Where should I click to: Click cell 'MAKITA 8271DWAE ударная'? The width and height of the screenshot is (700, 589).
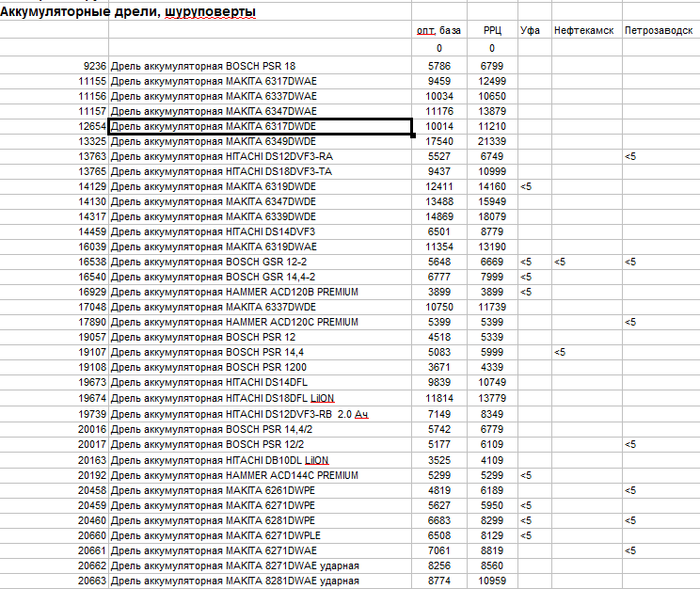click(260, 566)
